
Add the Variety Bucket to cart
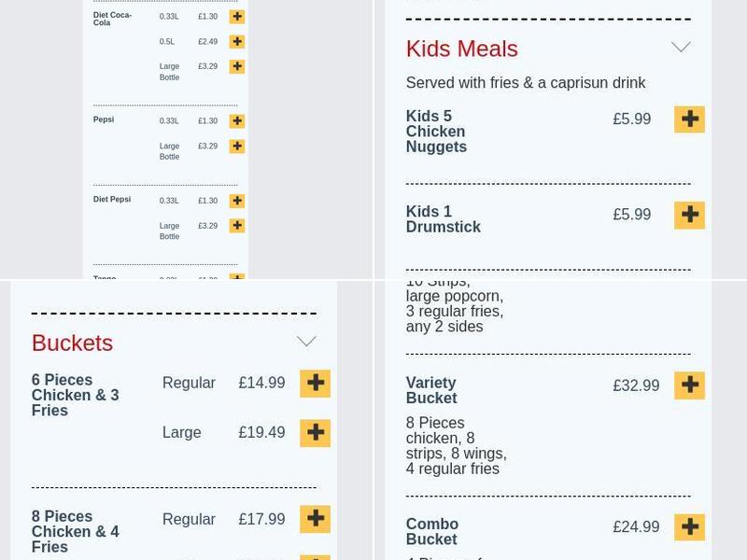click(x=689, y=385)
